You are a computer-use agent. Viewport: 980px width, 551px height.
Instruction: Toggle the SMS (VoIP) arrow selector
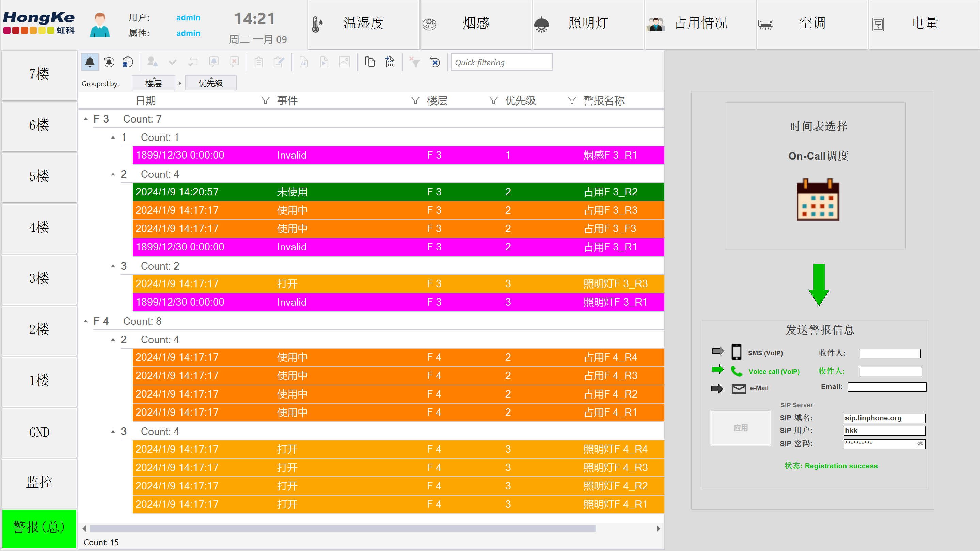[x=718, y=351]
